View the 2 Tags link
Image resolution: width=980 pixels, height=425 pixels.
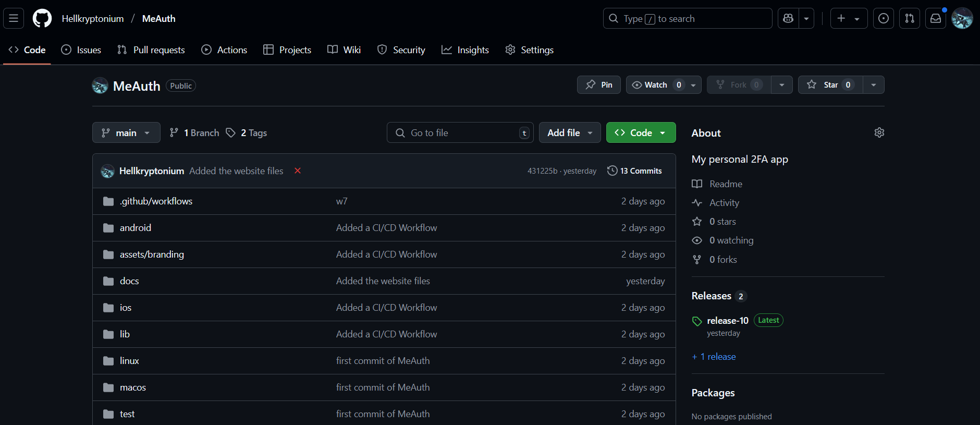[x=247, y=132]
